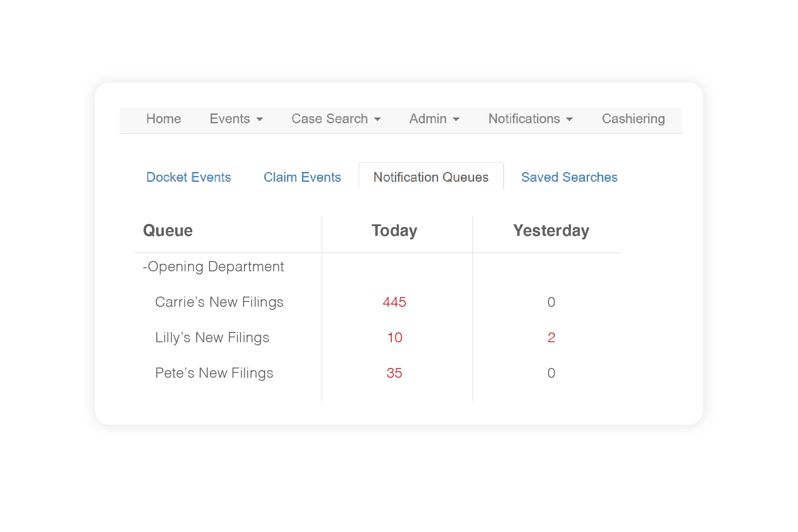This screenshot has height=532, width=798.
Task: Open the Saved Searches tab
Action: (569, 177)
